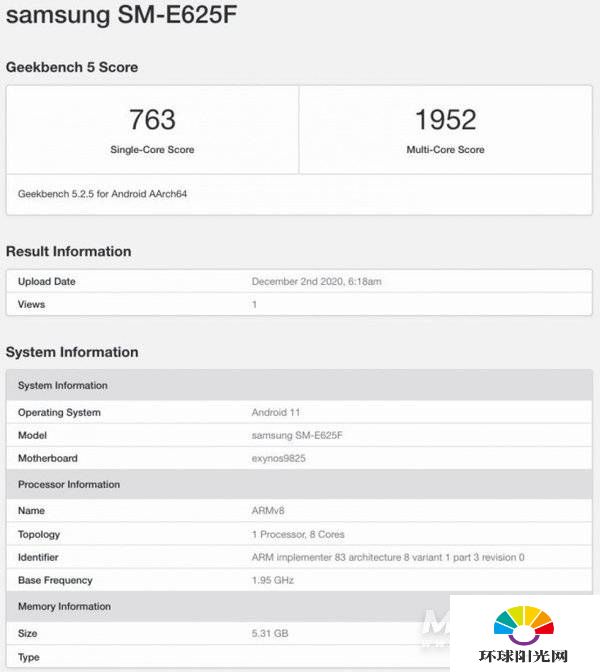Click the Processor Information section header
Image resolution: width=600 pixels, height=672 pixels.
299,484
